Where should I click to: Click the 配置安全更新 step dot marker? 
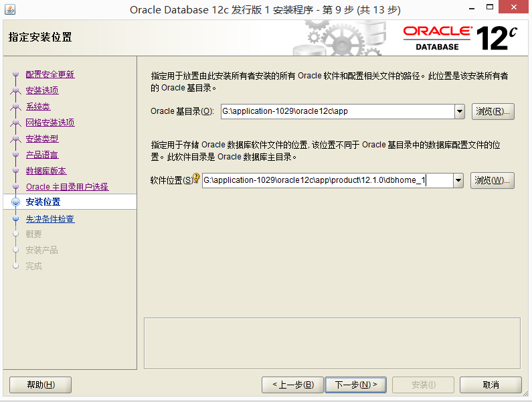(15, 74)
